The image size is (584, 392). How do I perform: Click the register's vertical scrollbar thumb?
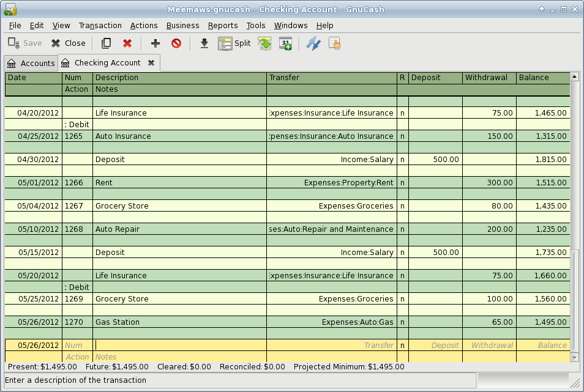574,301
